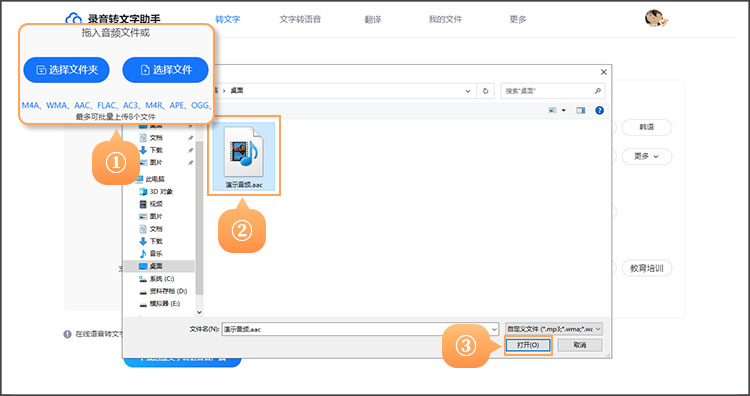Choose the 教育培训 field button

(x=647, y=268)
